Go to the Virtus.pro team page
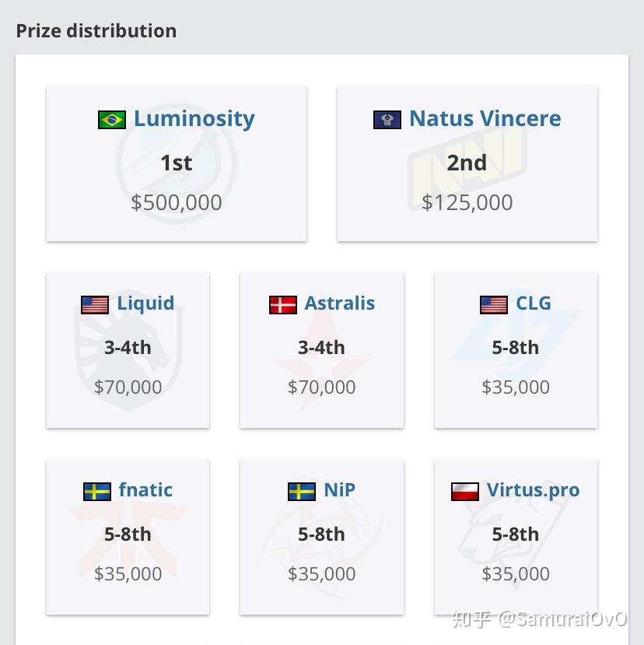Screen dimensions: 644x645 pyautogui.click(x=533, y=489)
